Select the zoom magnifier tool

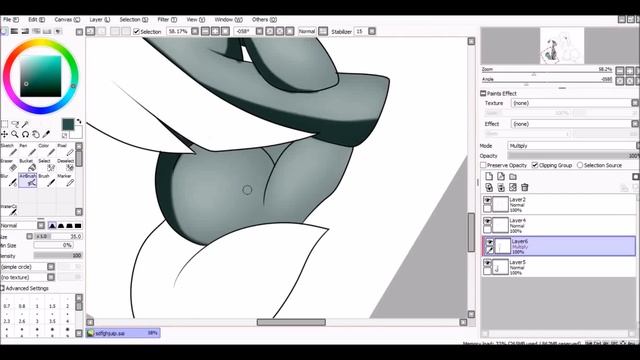[x=15, y=134]
